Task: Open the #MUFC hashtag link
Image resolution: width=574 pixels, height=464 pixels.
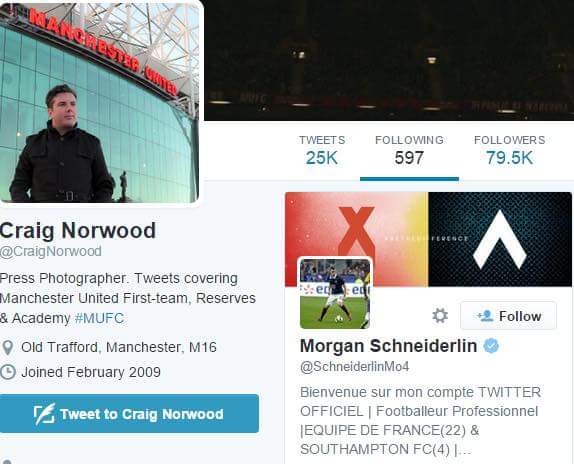Action: tap(99, 318)
